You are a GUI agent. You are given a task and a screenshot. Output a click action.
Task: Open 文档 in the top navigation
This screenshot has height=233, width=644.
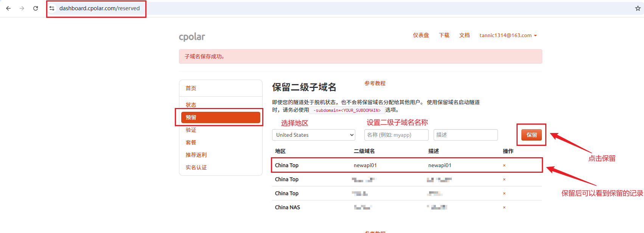[464, 35]
